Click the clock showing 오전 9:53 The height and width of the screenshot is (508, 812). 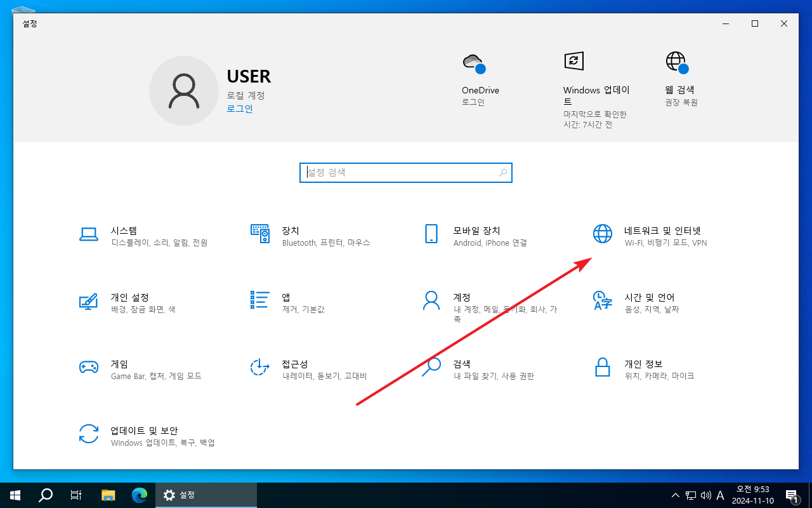click(x=753, y=490)
